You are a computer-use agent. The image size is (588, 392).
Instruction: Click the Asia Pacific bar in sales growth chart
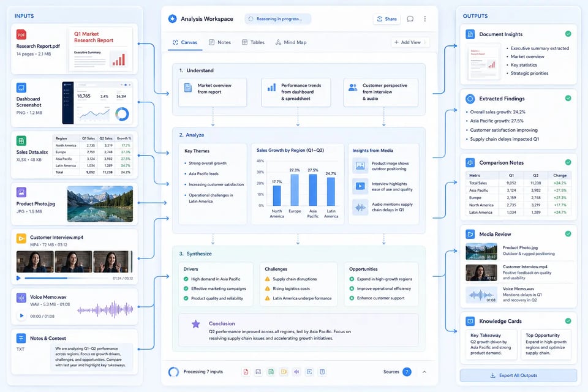(x=313, y=190)
